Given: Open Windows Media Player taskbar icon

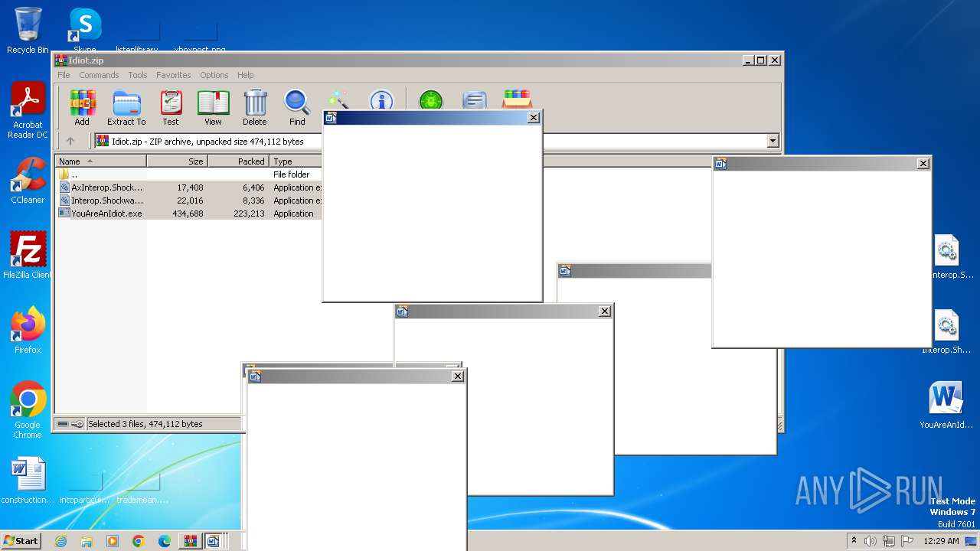Looking at the screenshot, I should point(113,541).
